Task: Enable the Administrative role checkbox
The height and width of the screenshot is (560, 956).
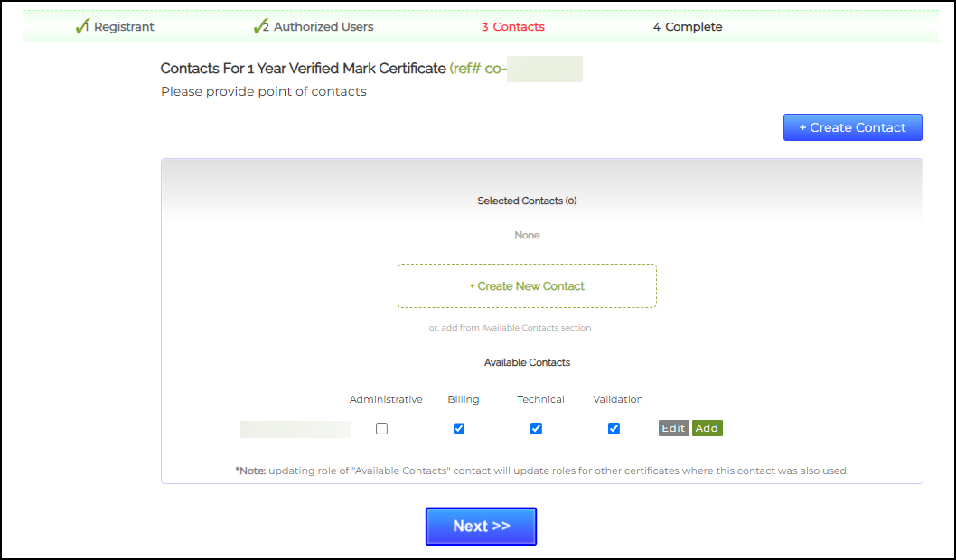Action: coord(381,428)
